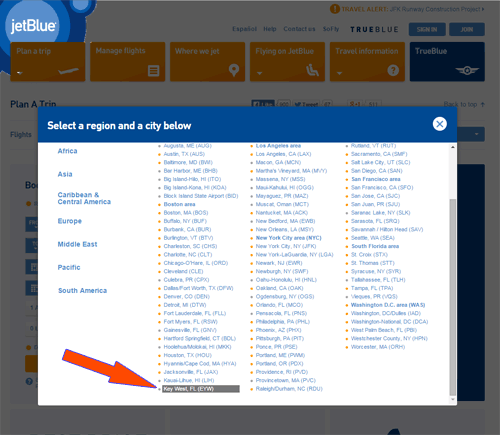Click the SIGN IN button

[427, 29]
